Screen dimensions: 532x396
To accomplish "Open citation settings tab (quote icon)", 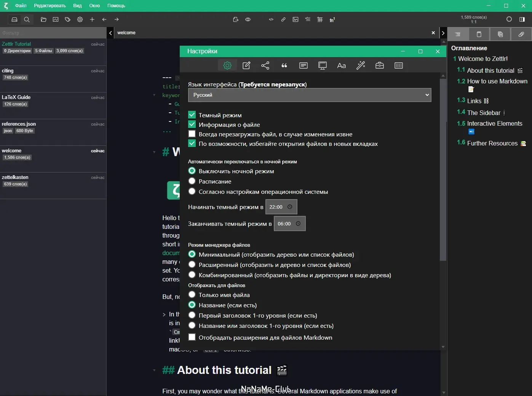I will click(x=284, y=65).
